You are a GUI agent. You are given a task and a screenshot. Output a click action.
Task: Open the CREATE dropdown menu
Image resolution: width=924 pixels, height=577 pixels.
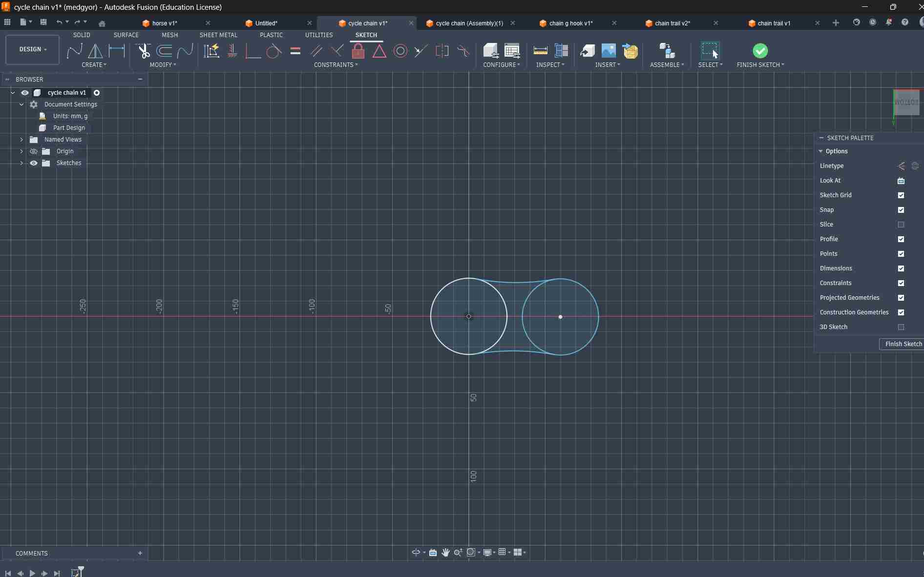tap(94, 65)
